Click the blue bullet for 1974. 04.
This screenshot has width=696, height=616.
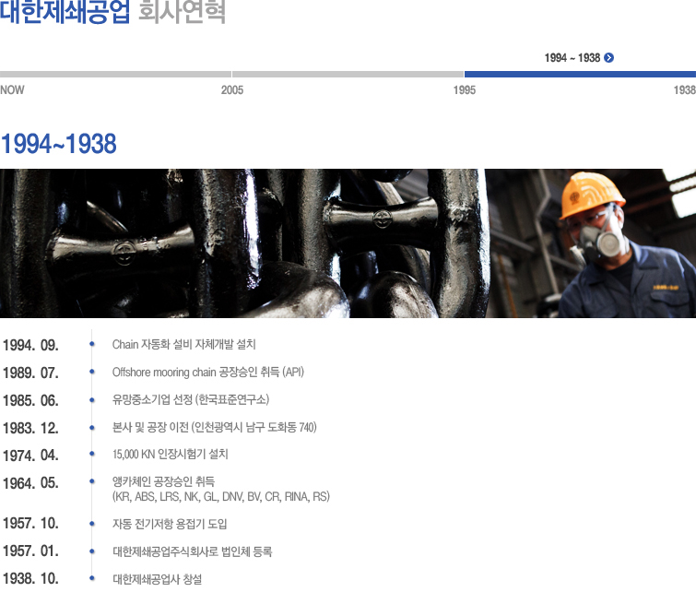(92, 454)
